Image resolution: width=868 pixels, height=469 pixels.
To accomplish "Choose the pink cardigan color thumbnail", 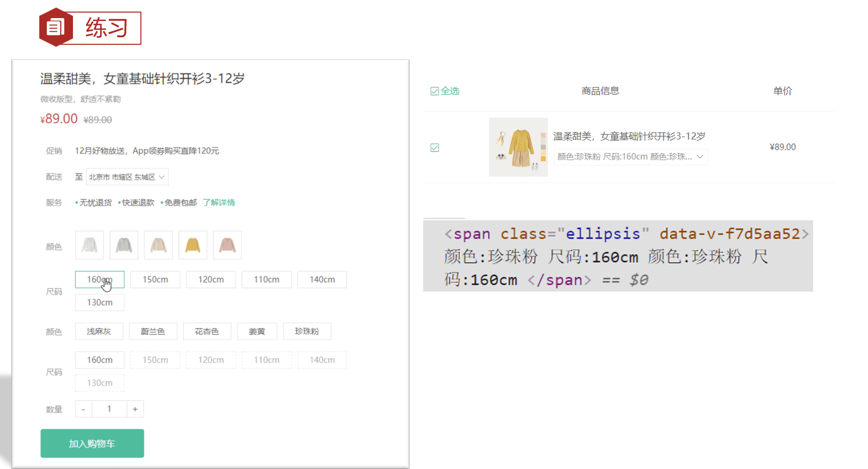I will (227, 245).
